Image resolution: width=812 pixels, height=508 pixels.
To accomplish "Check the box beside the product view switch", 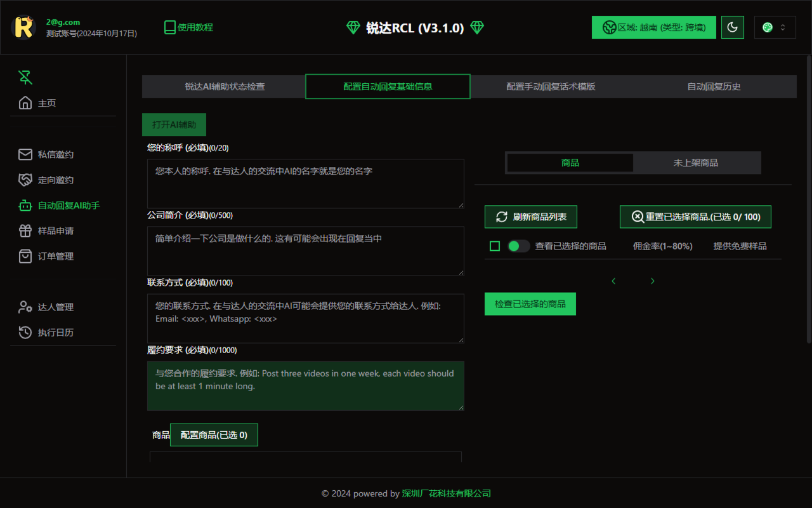I will [495, 246].
